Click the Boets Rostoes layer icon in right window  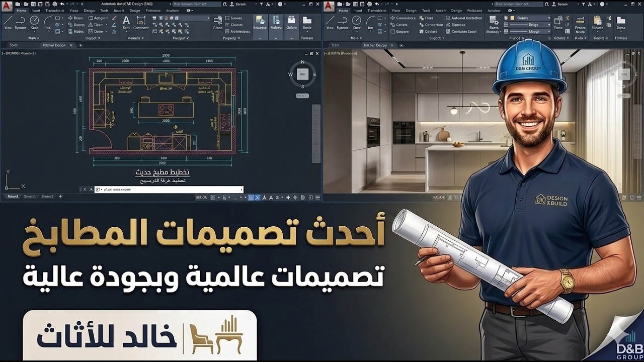[494, 24]
